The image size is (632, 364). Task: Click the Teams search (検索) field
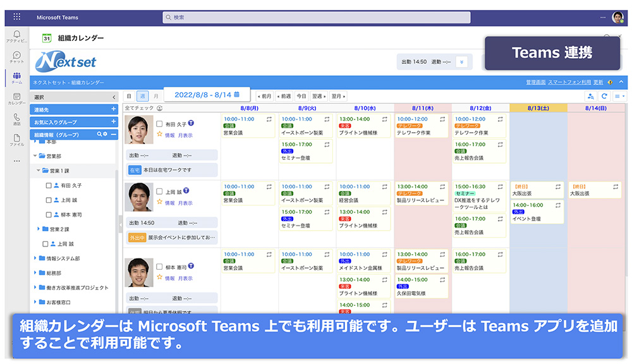tap(317, 17)
